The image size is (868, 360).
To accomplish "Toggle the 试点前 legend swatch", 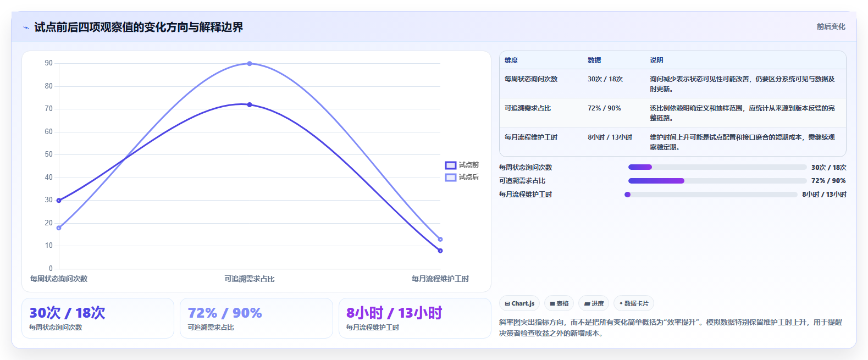I will (451, 165).
